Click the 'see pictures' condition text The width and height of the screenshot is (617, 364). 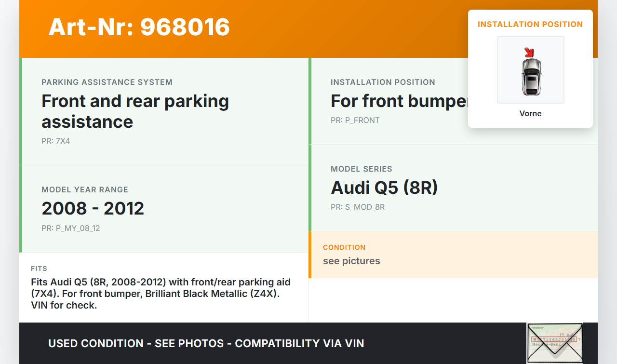[351, 261]
